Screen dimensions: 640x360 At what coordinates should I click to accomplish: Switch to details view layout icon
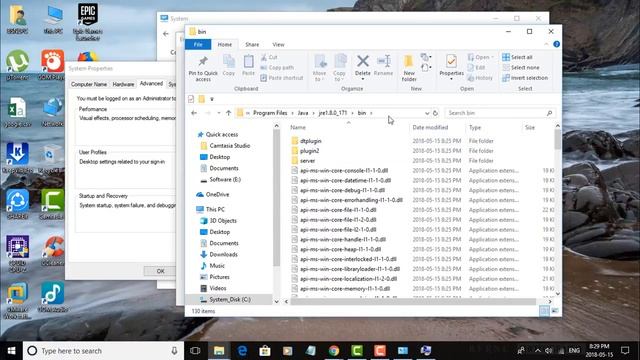[544, 311]
